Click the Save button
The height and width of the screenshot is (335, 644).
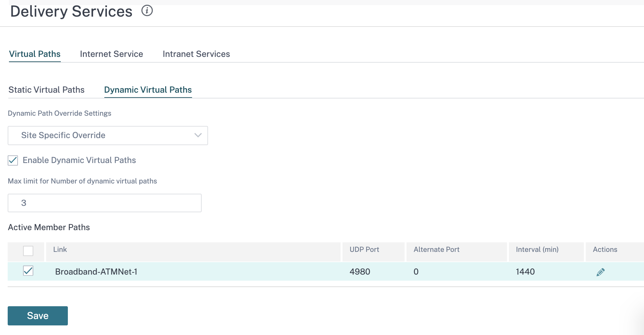tap(38, 316)
